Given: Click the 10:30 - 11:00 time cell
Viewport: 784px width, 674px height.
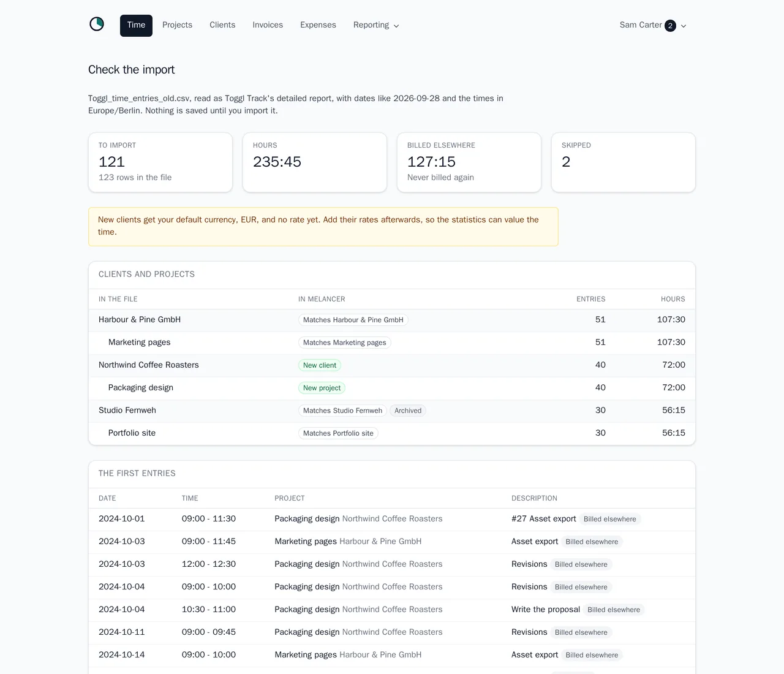Looking at the screenshot, I should pos(209,609).
